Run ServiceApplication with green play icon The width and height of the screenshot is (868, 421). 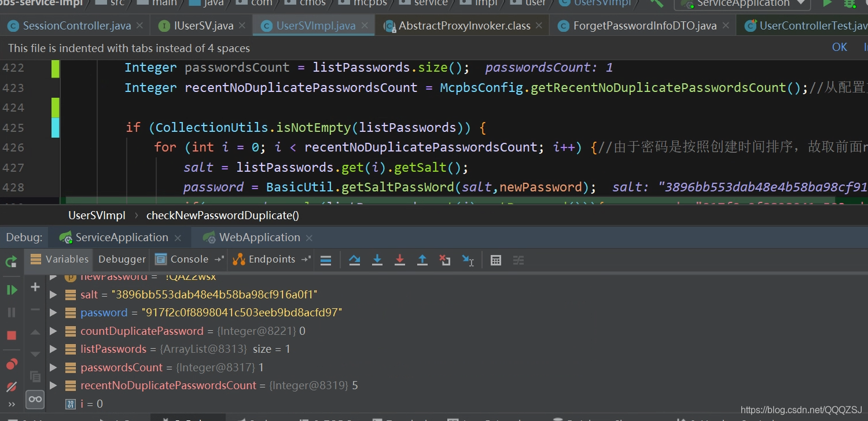827,3
